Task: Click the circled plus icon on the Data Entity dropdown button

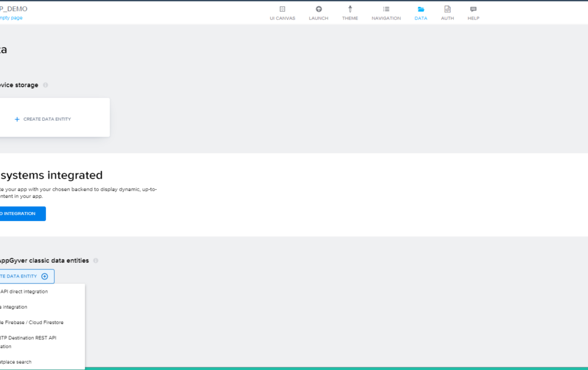Action: point(45,276)
